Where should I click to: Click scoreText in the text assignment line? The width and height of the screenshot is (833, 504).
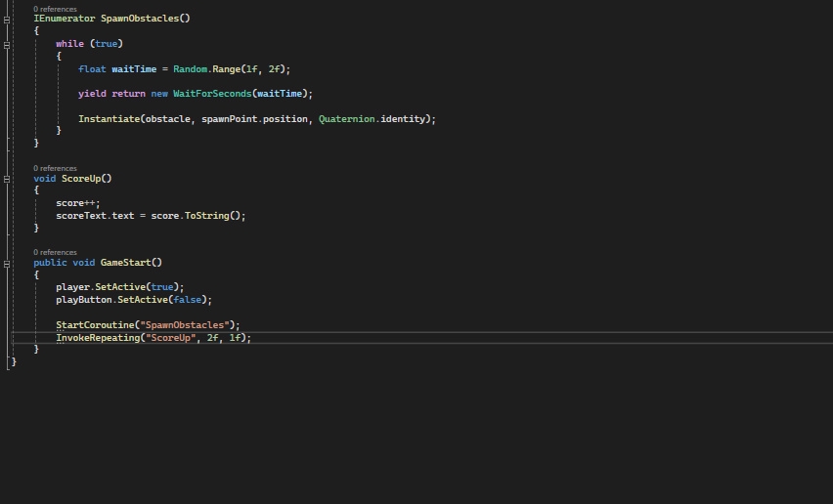[81, 216]
